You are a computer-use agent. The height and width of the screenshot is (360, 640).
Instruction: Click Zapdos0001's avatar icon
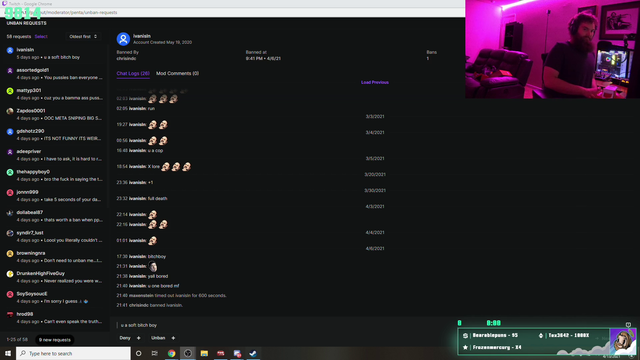pyautogui.click(x=10, y=111)
